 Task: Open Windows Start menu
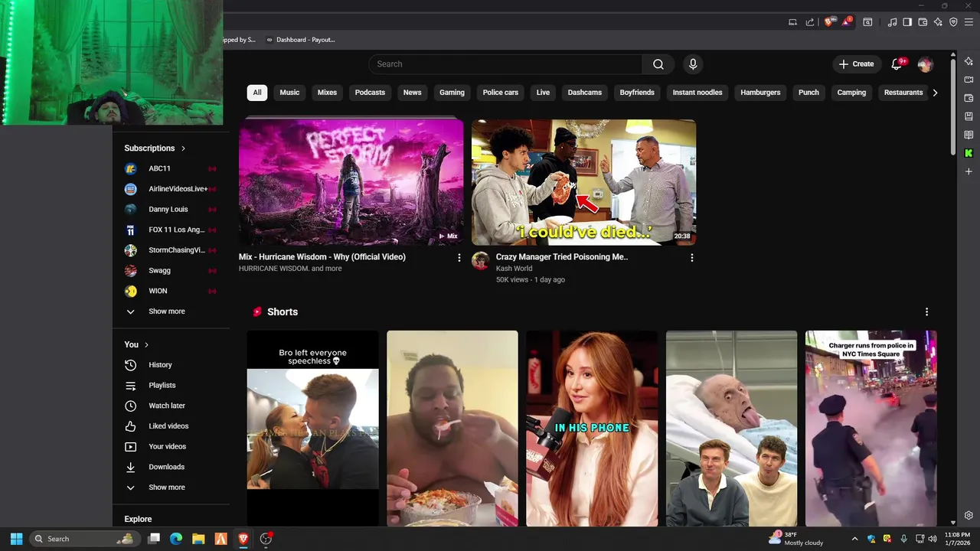coord(16,539)
